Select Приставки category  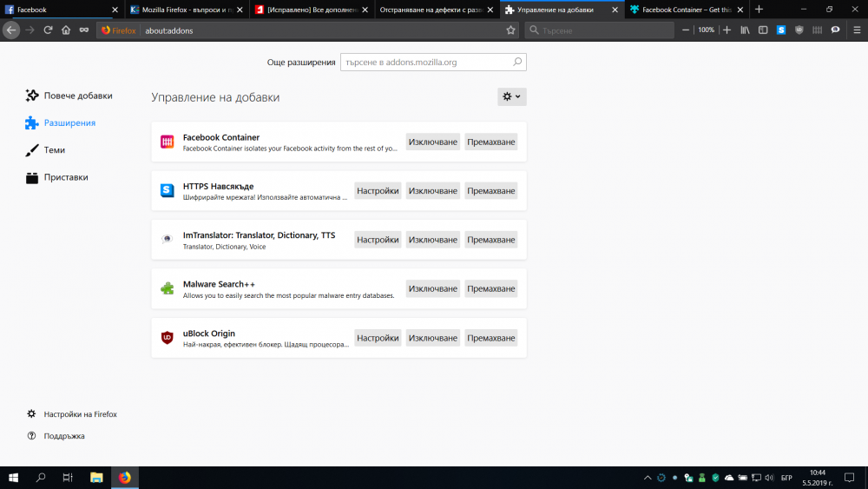point(56,177)
